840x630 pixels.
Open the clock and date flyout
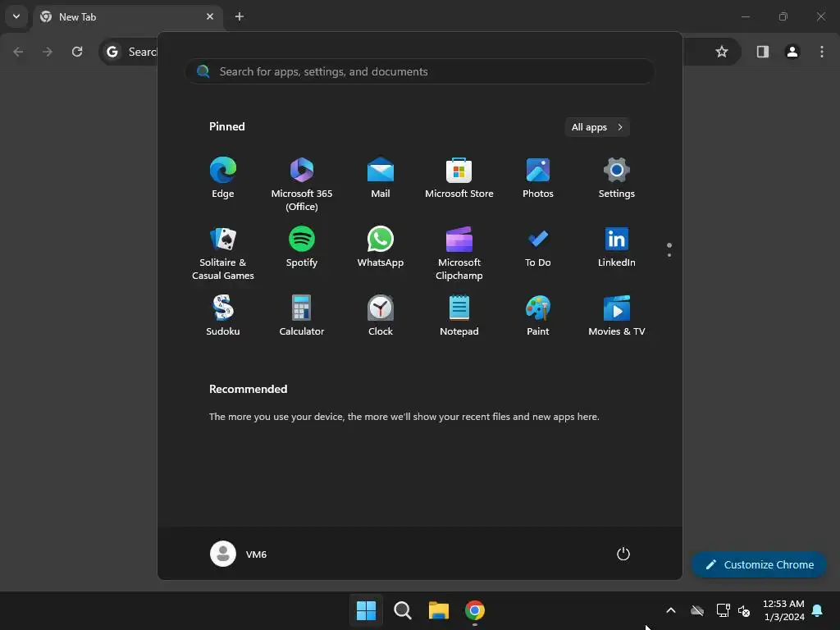point(783,610)
